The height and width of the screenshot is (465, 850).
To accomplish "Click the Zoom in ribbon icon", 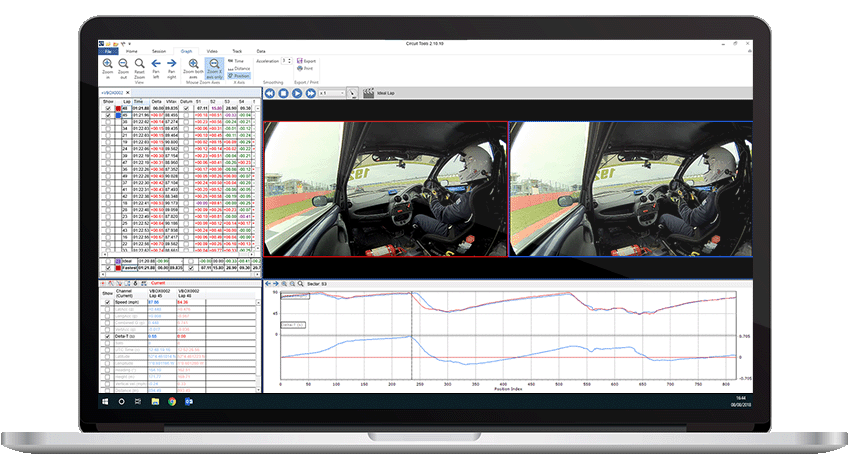I will pos(107,62).
